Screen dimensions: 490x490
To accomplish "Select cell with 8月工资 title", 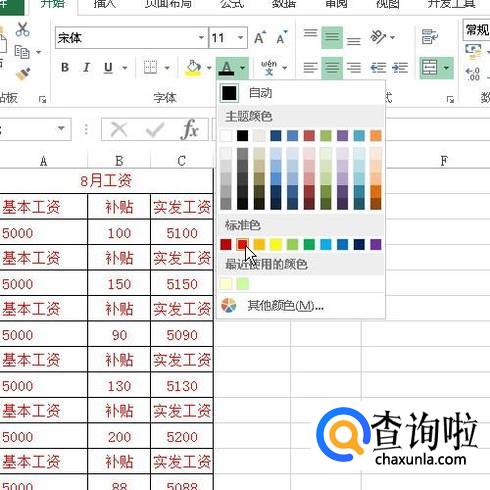I will tap(106, 181).
